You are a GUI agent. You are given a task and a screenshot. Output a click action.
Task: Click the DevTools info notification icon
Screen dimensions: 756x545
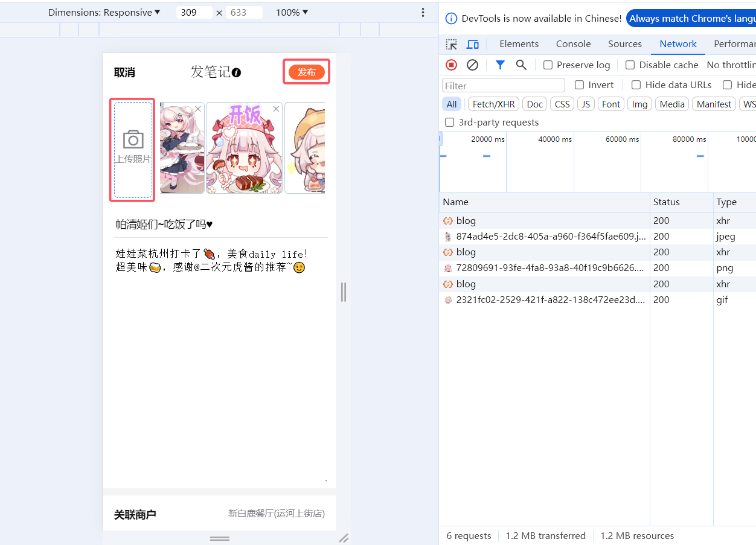451,18
